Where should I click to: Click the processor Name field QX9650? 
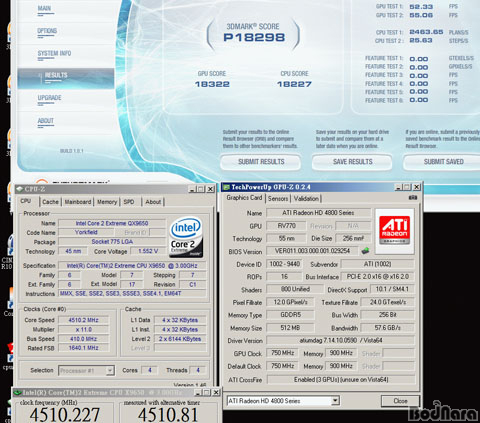pyautogui.click(x=112, y=223)
